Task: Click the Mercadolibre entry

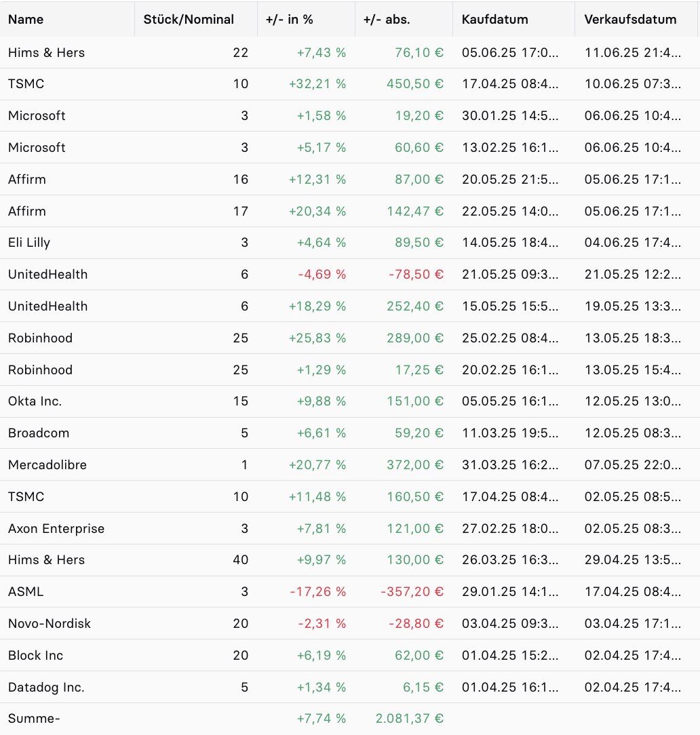Action: tap(350, 465)
